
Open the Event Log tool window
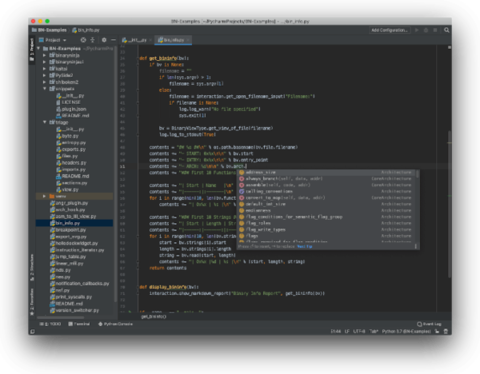coord(429,324)
